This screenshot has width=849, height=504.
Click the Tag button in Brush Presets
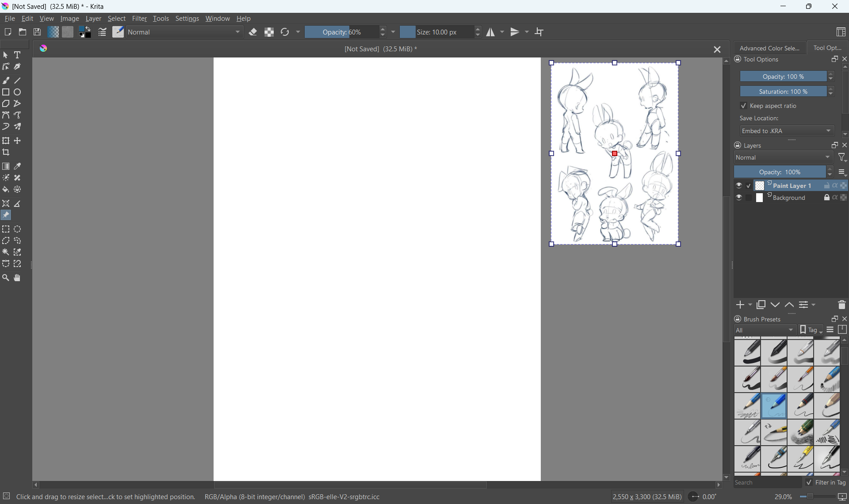[811, 330]
